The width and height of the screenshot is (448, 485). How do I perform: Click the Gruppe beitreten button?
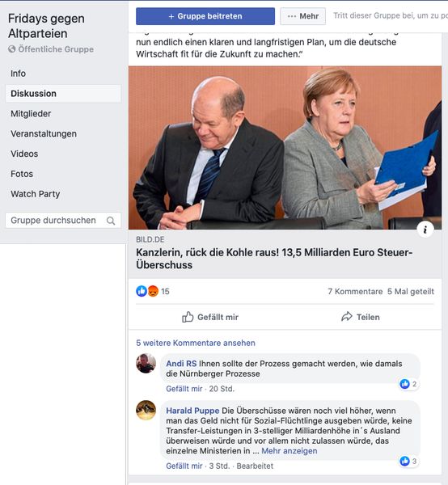coord(205,16)
